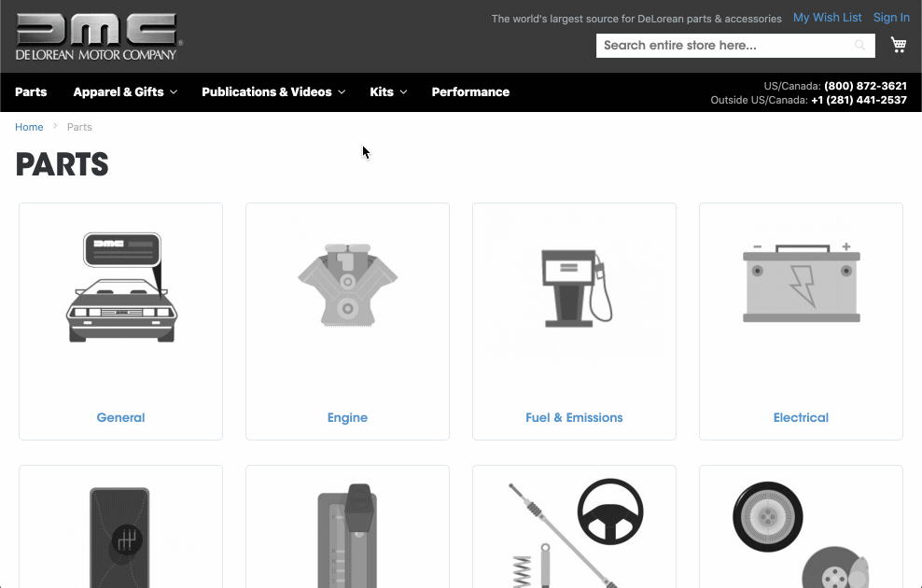Expand the Apparel & Gifts dropdown chevron
The image size is (922, 588).
pyautogui.click(x=174, y=92)
